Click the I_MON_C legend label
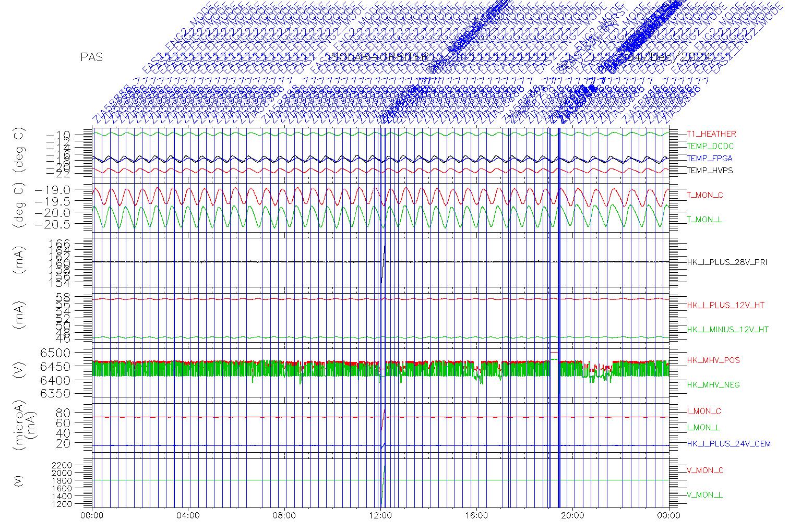Viewport: 789px width, 532px height. coord(704,412)
